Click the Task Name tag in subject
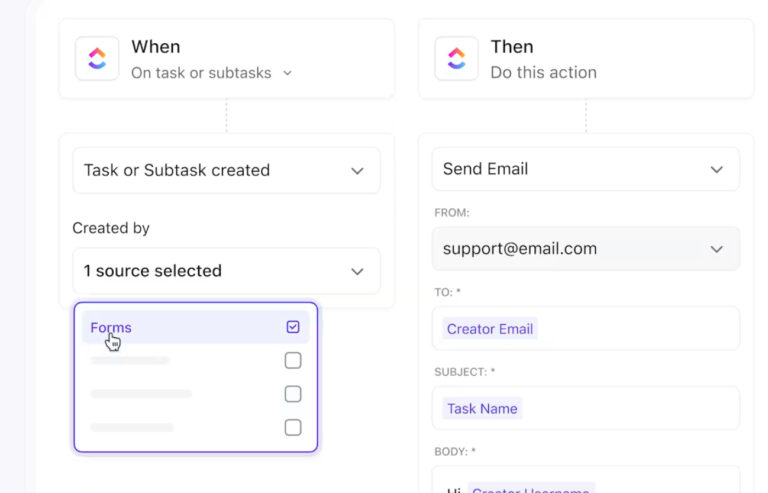This screenshot has height=493, width=768. pos(483,408)
